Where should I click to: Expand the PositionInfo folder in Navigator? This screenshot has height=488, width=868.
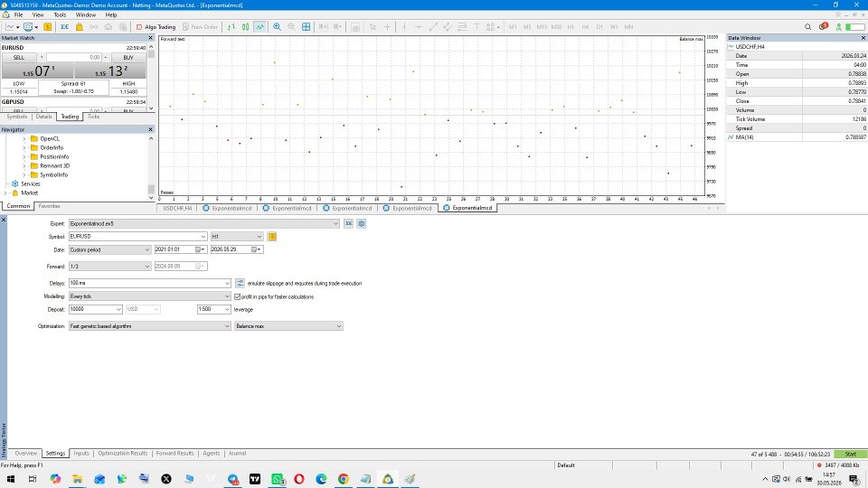click(24, 156)
